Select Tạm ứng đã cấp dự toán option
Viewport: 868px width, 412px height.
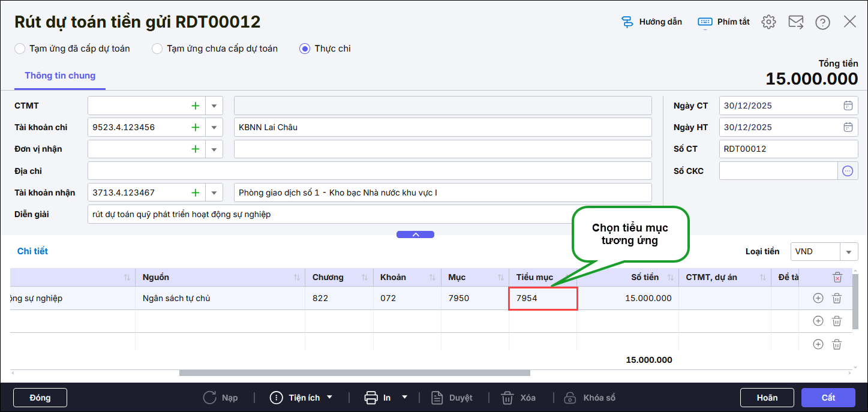[x=20, y=49]
